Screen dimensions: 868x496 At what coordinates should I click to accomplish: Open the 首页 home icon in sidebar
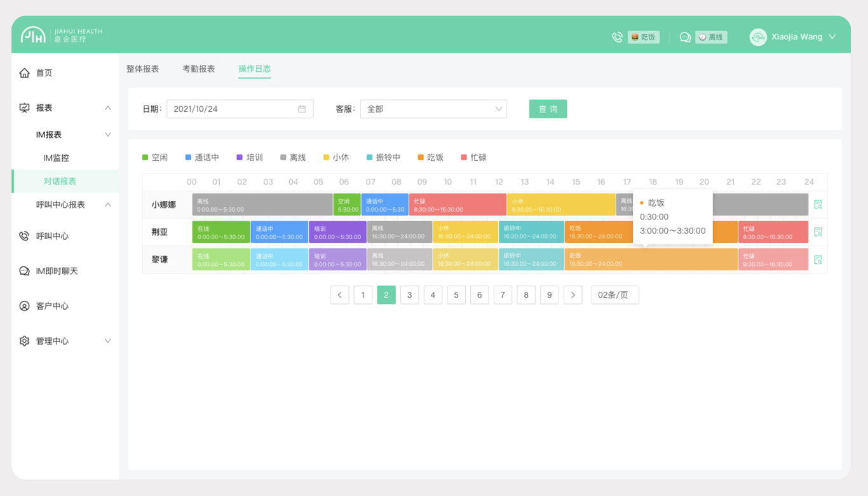24,73
